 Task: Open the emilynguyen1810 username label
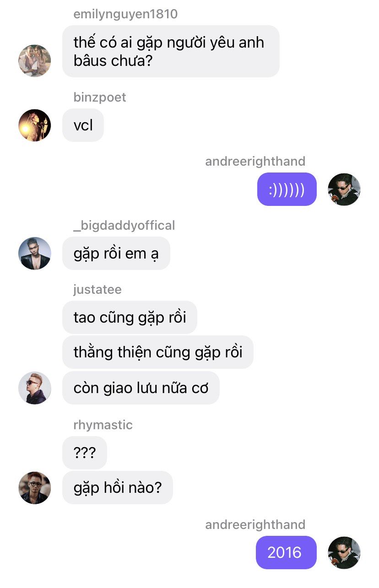coord(125,14)
